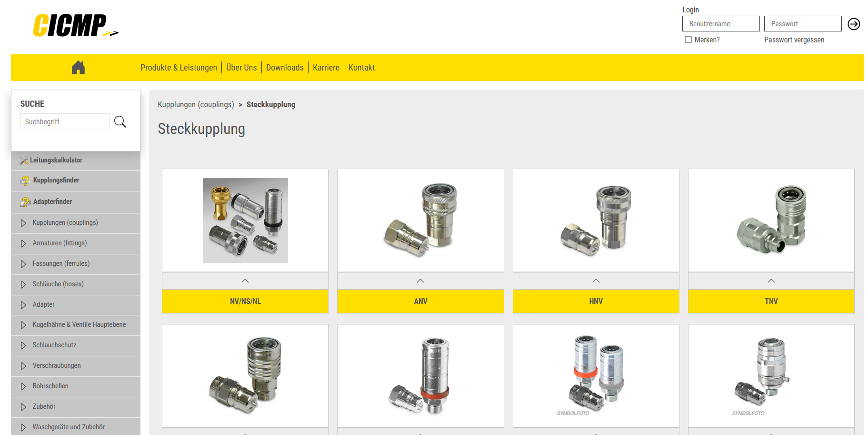
Task: Open the Downloads menu item
Action: (x=285, y=68)
